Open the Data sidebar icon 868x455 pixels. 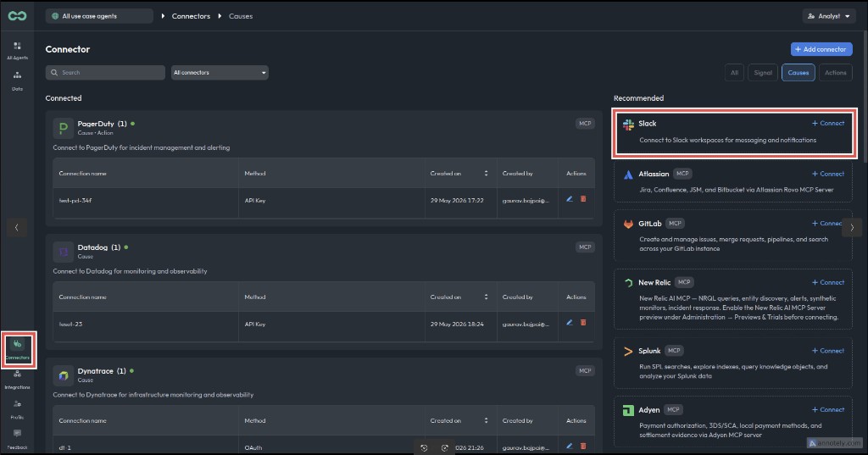point(17,80)
